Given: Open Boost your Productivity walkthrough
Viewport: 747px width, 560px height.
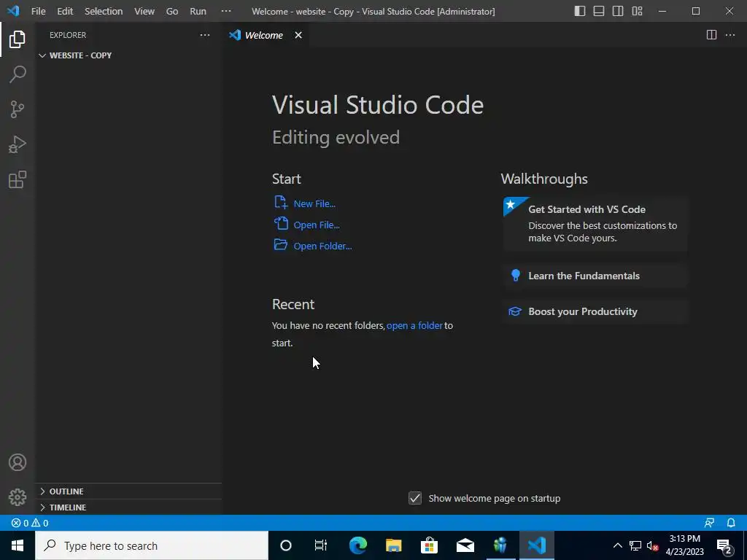Looking at the screenshot, I should (x=595, y=311).
